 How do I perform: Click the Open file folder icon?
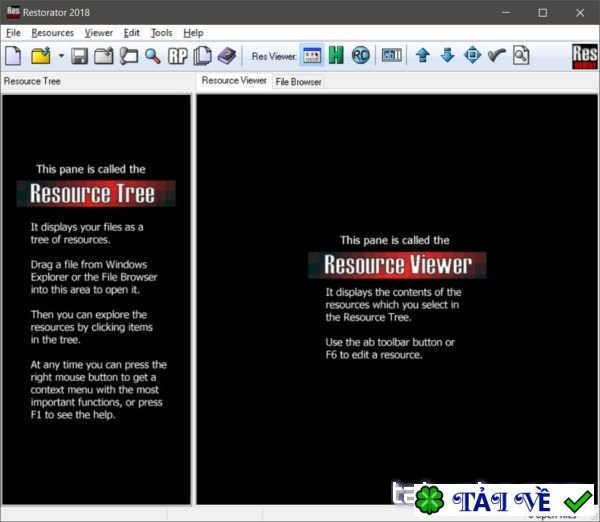pyautogui.click(x=41, y=56)
